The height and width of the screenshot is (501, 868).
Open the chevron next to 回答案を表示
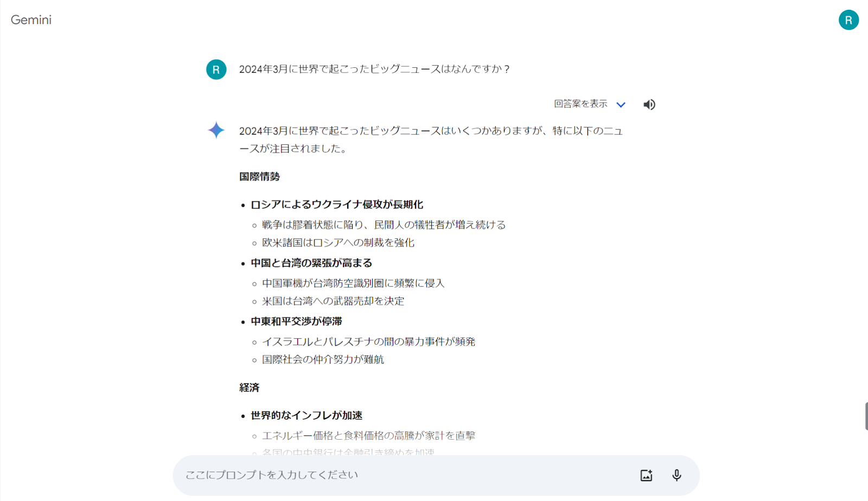[621, 104]
